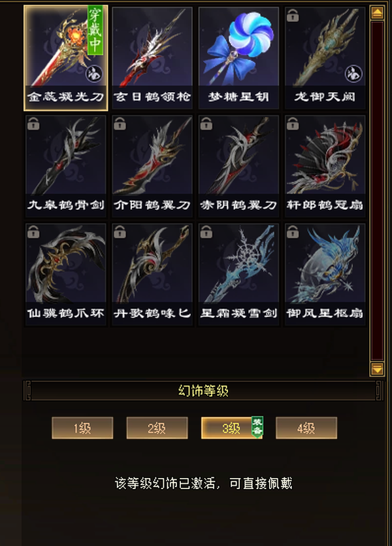Select the 御风星枢扇 fan skin
Image resolution: width=392 pixels, height=546 pixels.
325,275
